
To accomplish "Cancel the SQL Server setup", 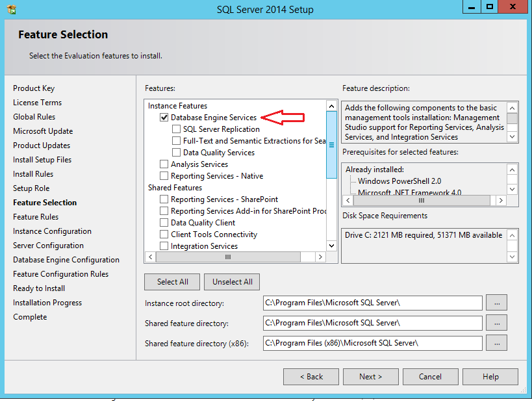I will pyautogui.click(x=430, y=377).
